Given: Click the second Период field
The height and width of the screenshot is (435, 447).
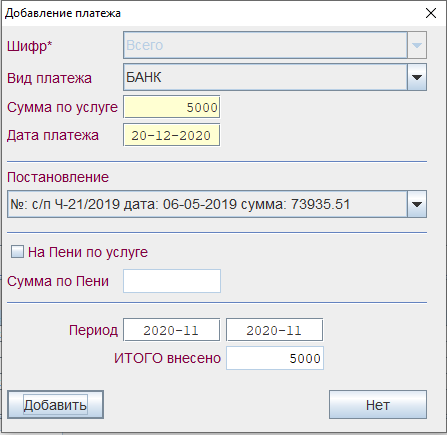Looking at the screenshot, I should click(275, 330).
